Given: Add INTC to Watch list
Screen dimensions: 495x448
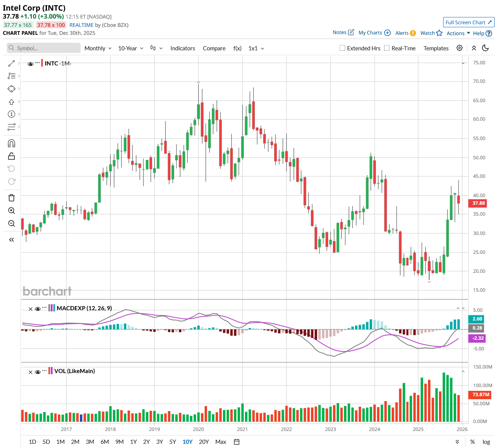Looking at the screenshot, I should click(x=431, y=33).
